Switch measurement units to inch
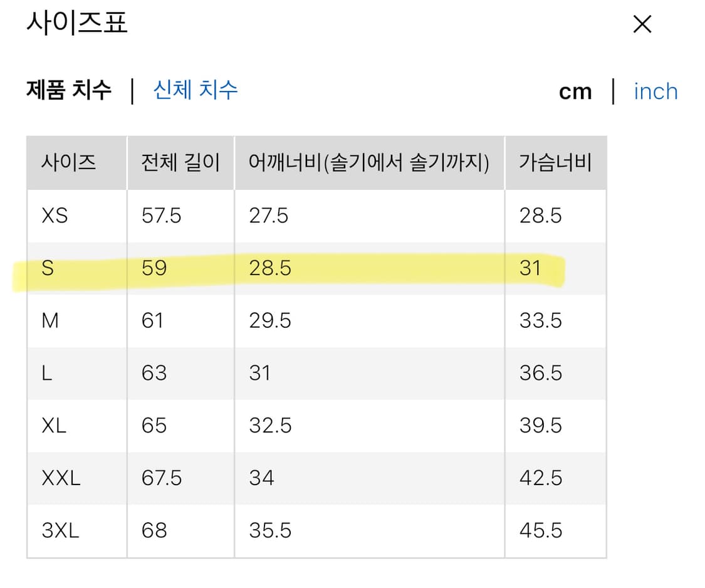Screen dimensions: 705x588 tap(655, 92)
